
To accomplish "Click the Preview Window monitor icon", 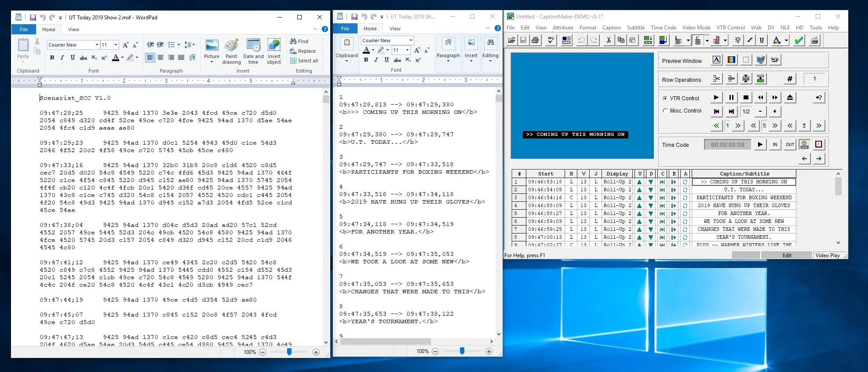I will pos(761,60).
